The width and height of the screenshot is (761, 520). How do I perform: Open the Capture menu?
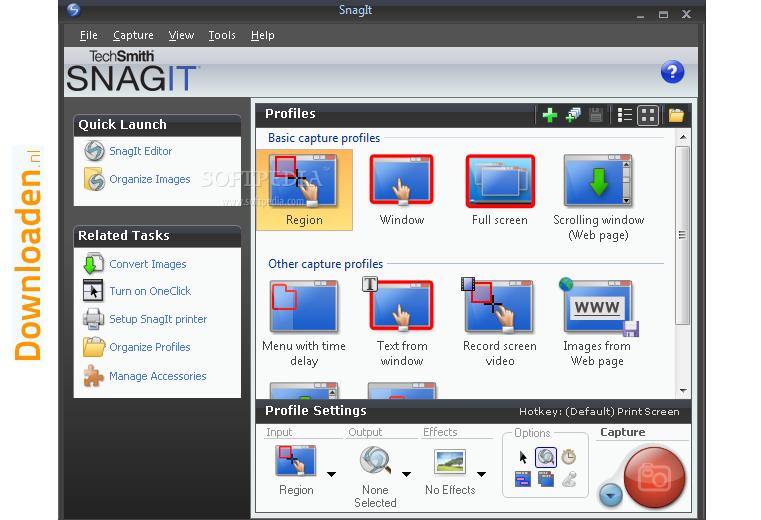tap(133, 35)
